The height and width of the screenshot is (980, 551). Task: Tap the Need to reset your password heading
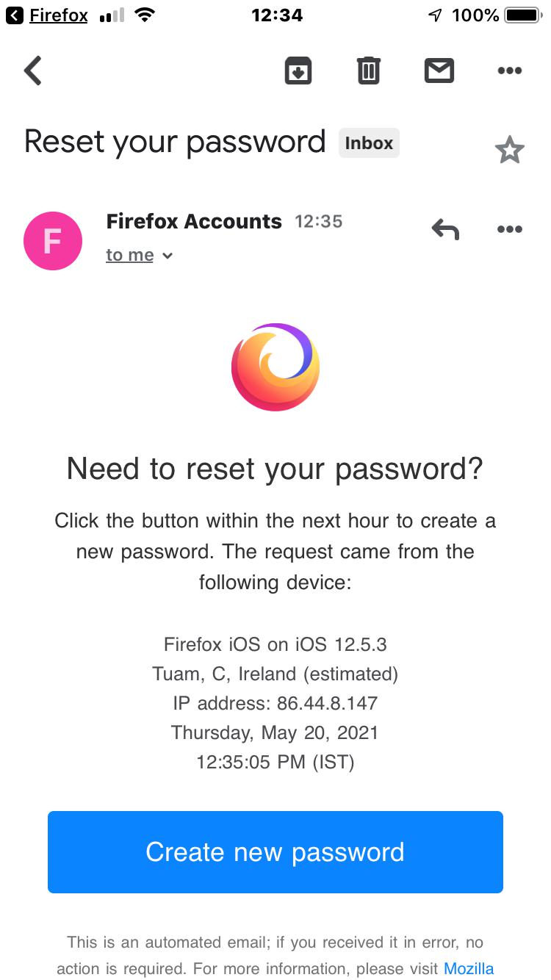point(275,468)
